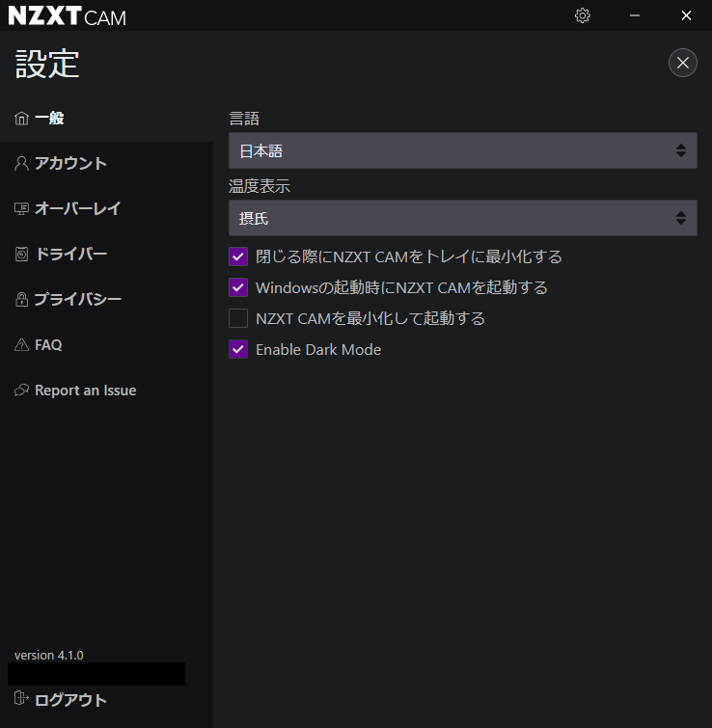Screen dimensions: 712x728
Task: Click the monitor icon beside オーバーレイ
Action: pyautogui.click(x=21, y=209)
